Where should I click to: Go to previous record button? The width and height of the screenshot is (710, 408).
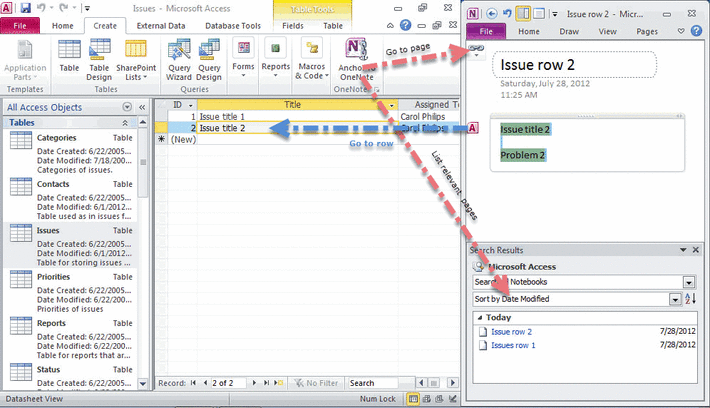pos(205,383)
